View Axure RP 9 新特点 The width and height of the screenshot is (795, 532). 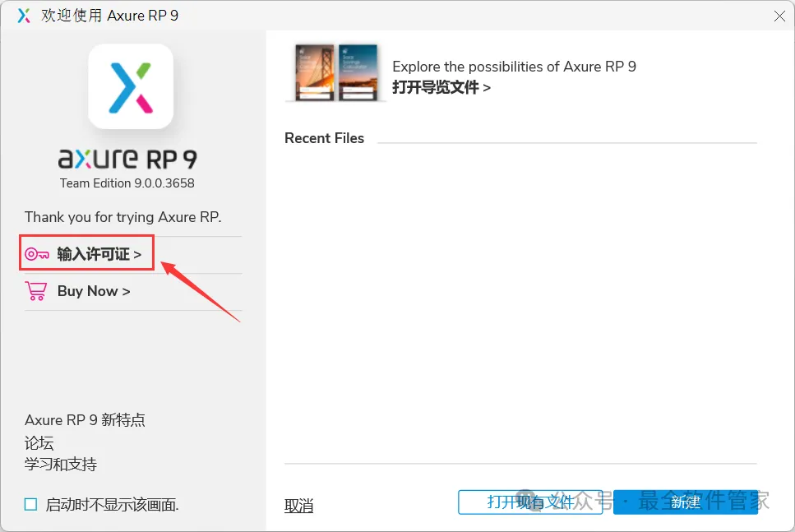[x=85, y=420]
